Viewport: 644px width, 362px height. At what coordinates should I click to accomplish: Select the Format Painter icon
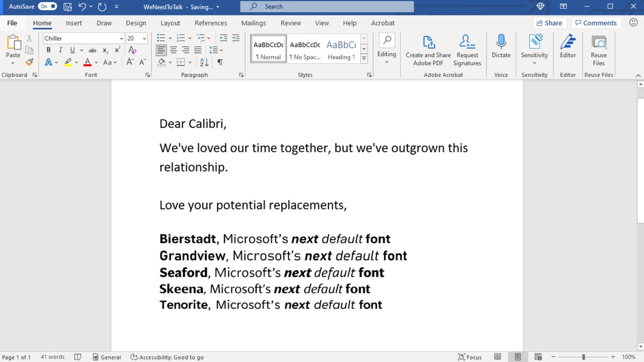(x=30, y=61)
